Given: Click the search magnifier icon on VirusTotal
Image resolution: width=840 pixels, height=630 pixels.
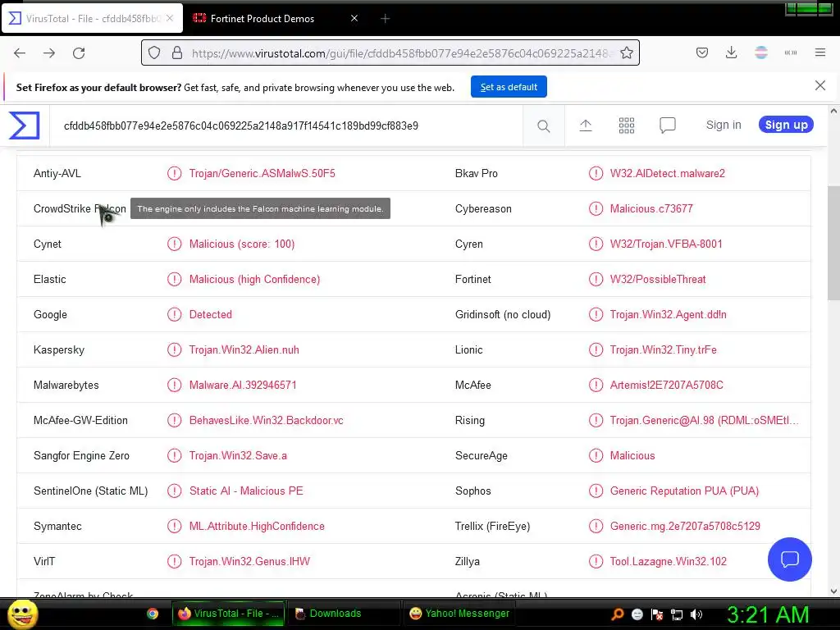Looking at the screenshot, I should [543, 126].
